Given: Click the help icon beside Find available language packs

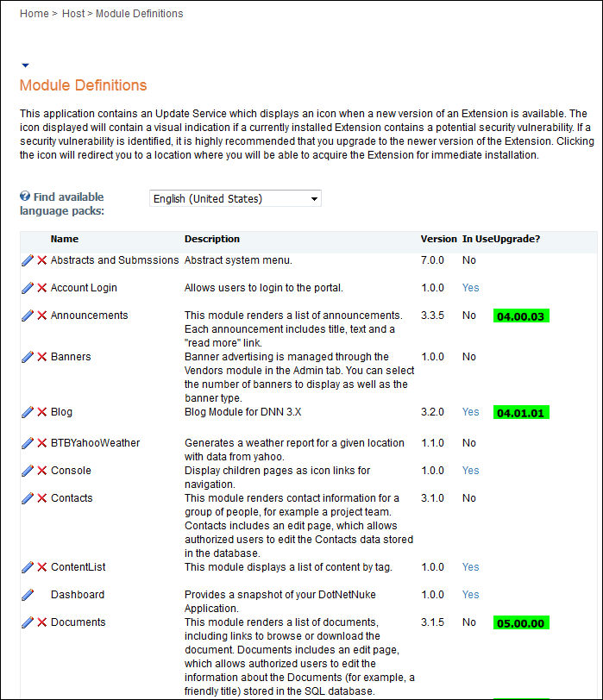Looking at the screenshot, I should pos(25,197).
